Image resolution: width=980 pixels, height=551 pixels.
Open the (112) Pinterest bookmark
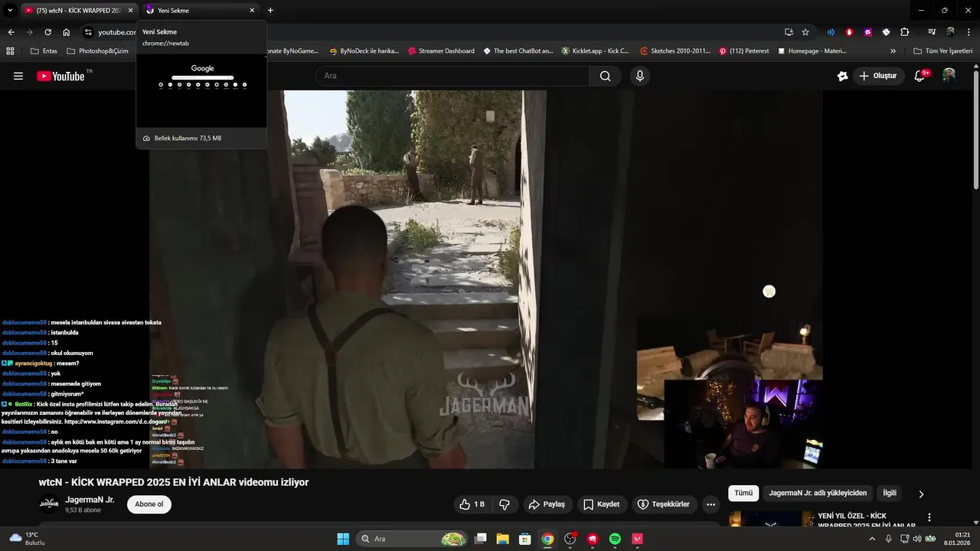point(743,51)
